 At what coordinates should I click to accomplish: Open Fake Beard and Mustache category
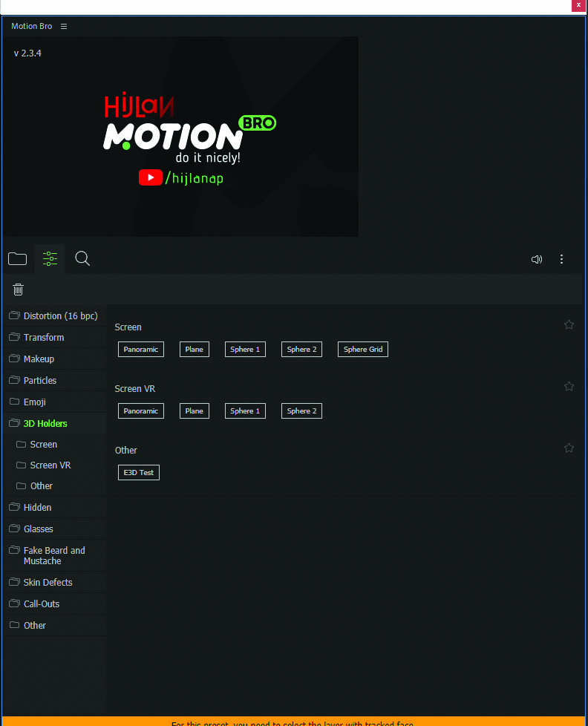pyautogui.click(x=54, y=555)
